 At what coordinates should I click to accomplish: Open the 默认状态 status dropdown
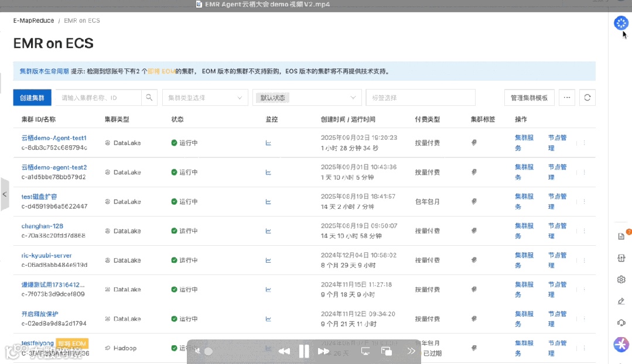(307, 98)
